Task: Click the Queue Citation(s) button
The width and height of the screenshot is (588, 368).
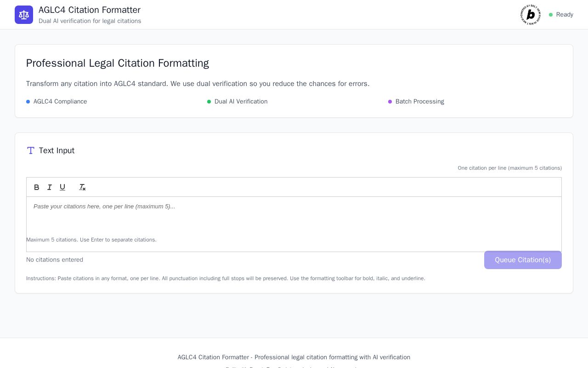Action: click(523, 260)
